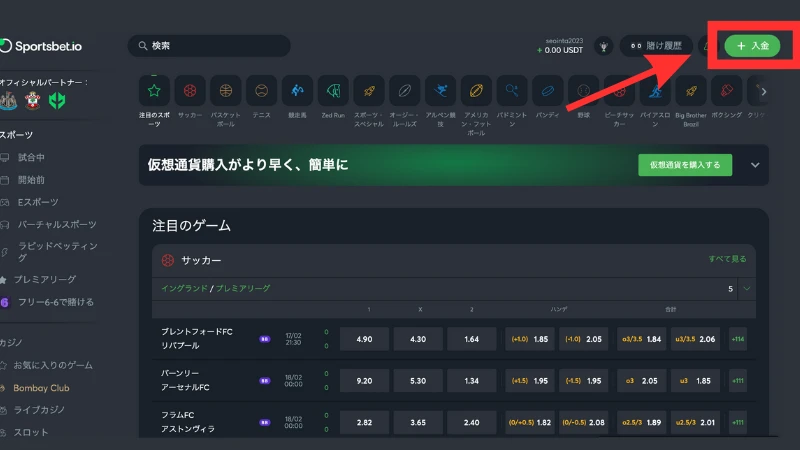Click the magnifier icon in search bar
Viewport: 800px width, 450px height.
pos(143,46)
